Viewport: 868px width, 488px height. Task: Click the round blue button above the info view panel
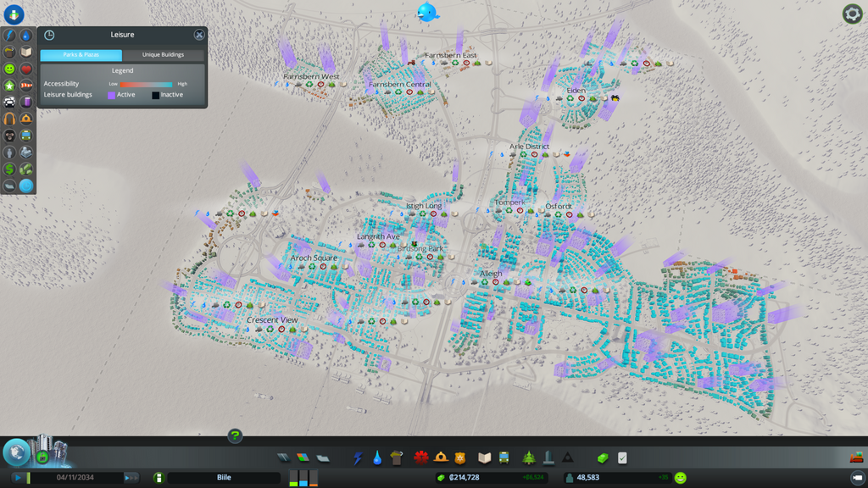14,14
